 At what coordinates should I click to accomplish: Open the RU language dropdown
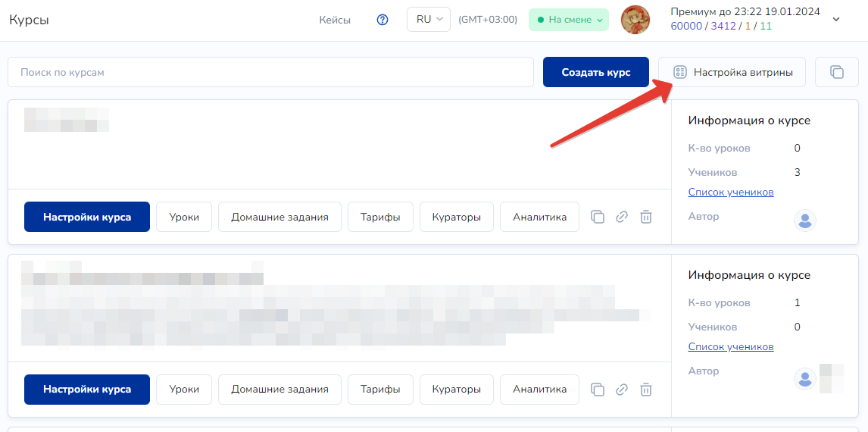[428, 20]
